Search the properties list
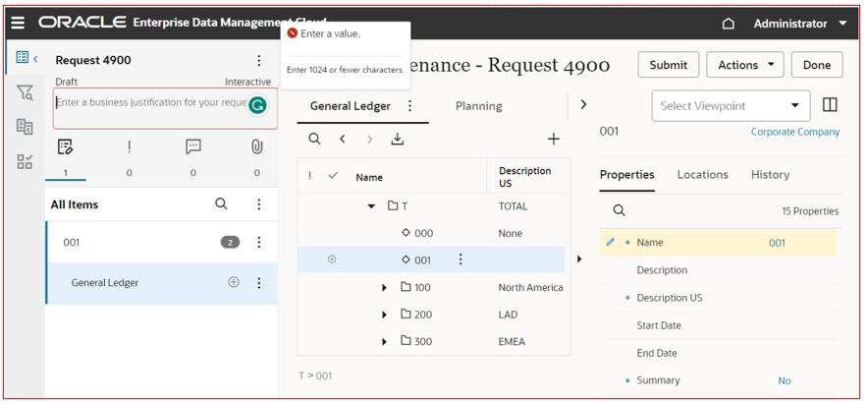This screenshot has width=868, height=404. coord(619,210)
